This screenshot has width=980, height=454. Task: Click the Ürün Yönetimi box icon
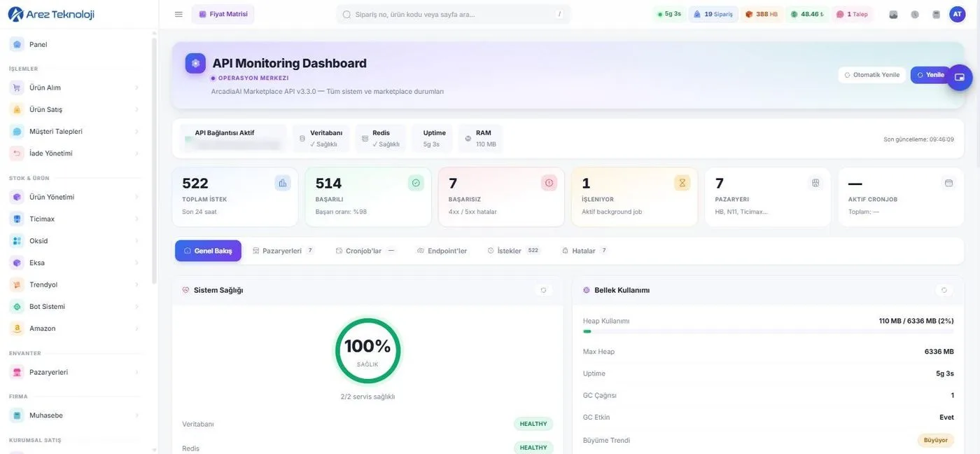tap(17, 197)
